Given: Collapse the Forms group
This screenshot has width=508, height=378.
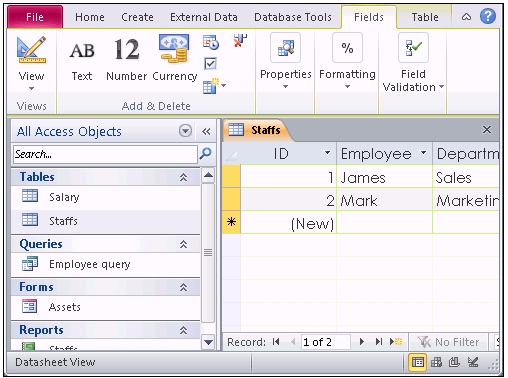Looking at the screenshot, I should coord(183,287).
